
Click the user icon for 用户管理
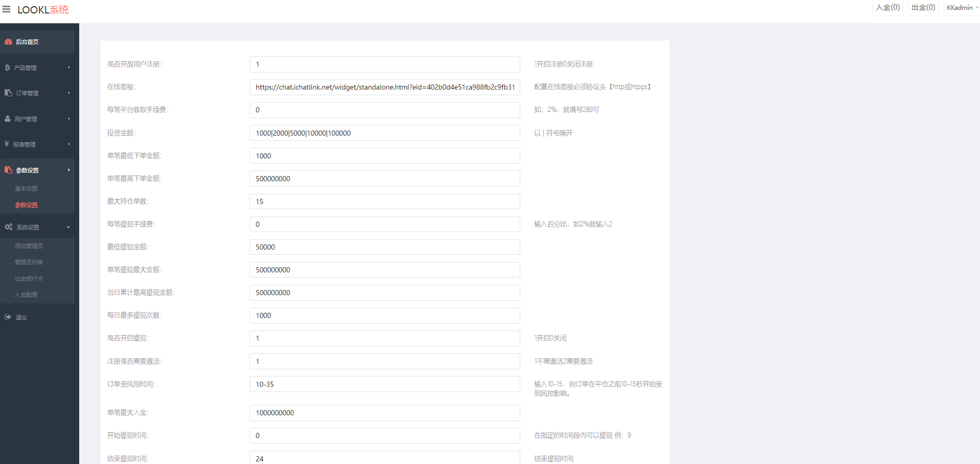(8, 119)
